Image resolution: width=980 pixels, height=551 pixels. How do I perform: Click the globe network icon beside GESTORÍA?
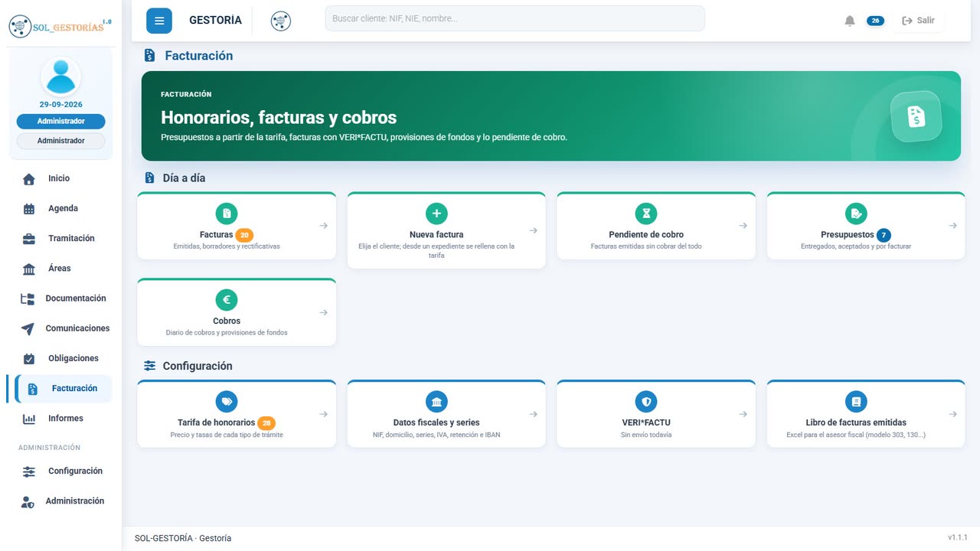tap(281, 21)
